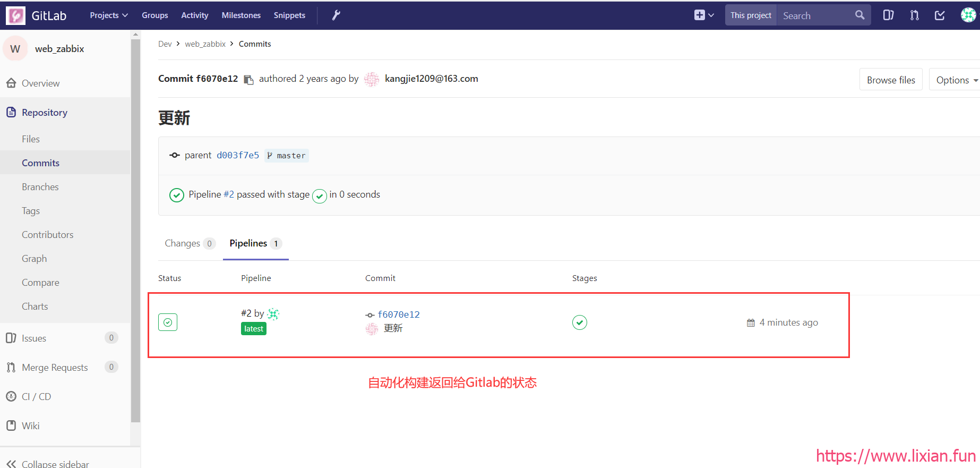Click the passed status badge in pipeline row
Viewport: 980px width, 468px height.
(x=168, y=322)
